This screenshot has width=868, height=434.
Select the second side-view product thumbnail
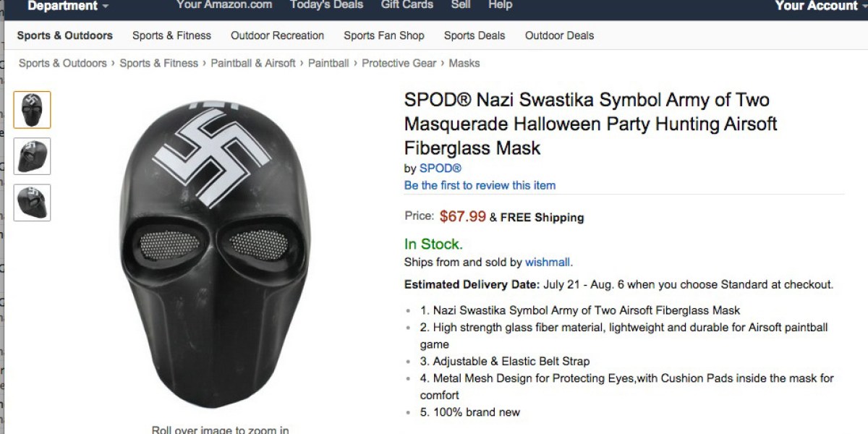point(33,156)
